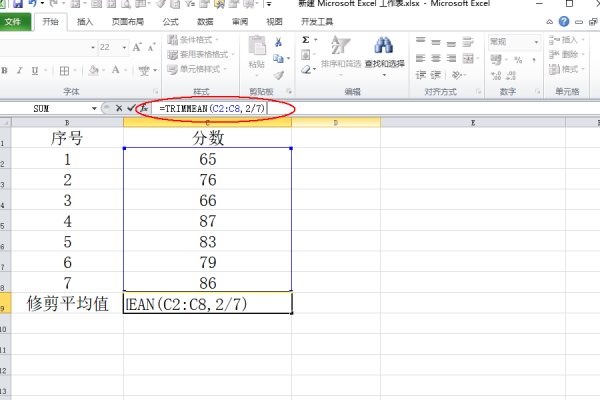Click the Borders icon
The height and width of the screenshot is (400, 600).
[x=64, y=70]
